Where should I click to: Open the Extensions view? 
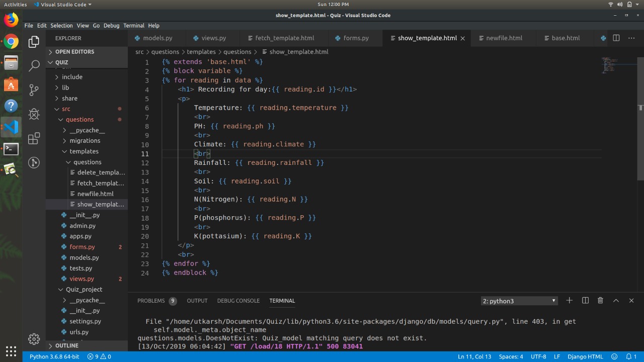(34, 139)
